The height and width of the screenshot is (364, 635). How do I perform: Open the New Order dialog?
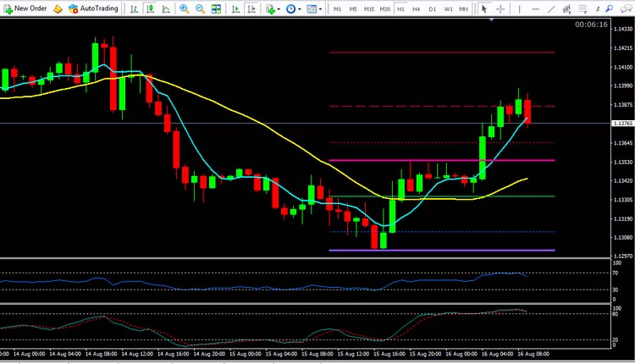(x=25, y=8)
